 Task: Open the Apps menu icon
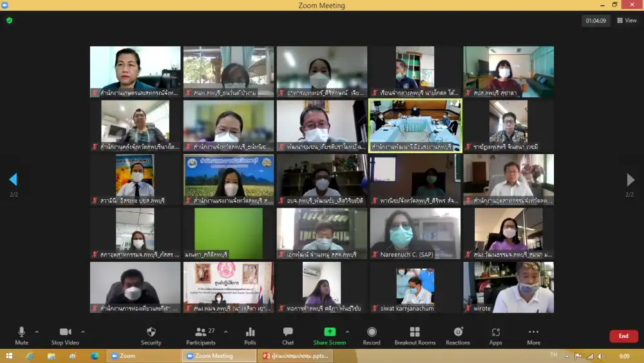coord(495,335)
